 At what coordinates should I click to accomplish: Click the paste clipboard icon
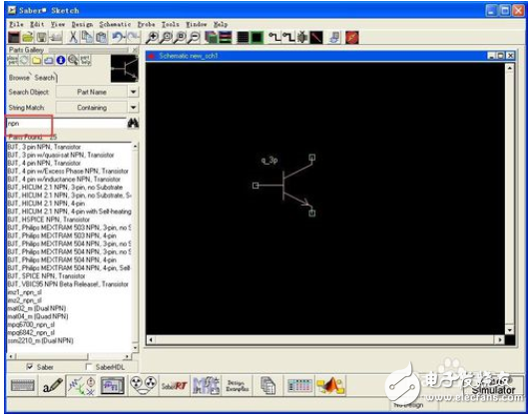pyautogui.click(x=101, y=37)
